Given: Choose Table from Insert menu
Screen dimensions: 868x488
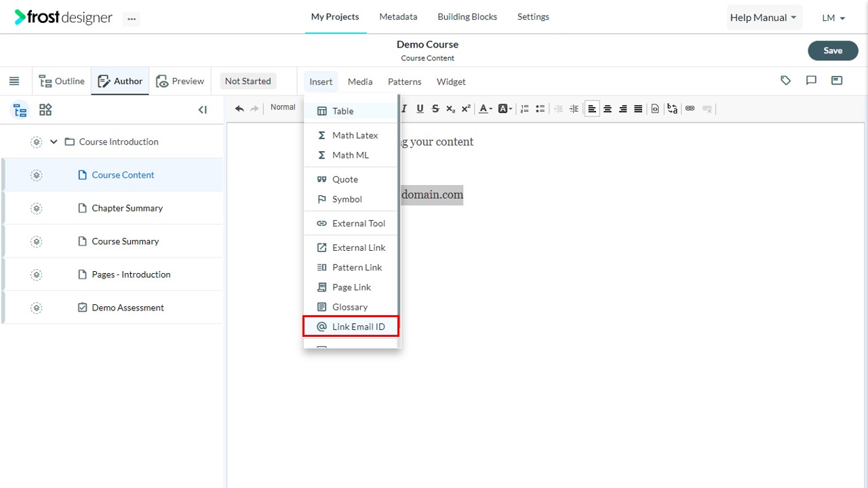Looking at the screenshot, I should 351,111.
